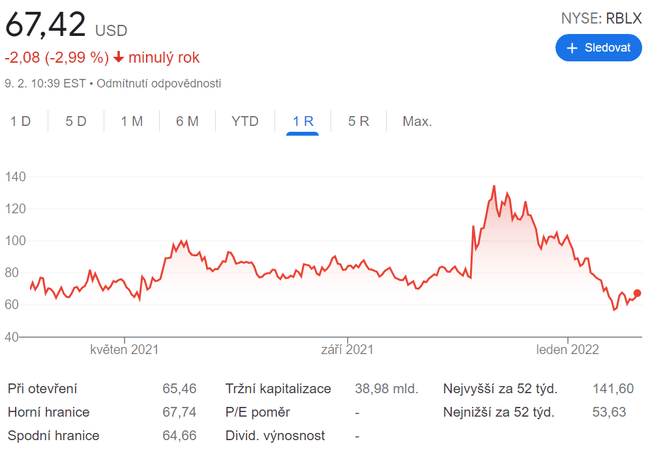
Task: Click the Tržní kapitalizace label
Action: pyautogui.click(x=278, y=388)
